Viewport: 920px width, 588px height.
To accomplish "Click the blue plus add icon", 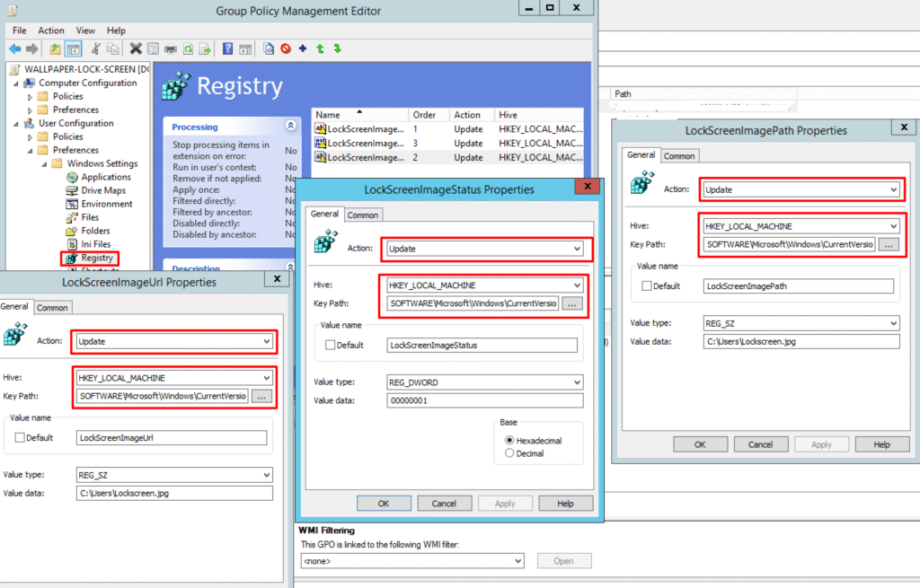I will tap(302, 48).
